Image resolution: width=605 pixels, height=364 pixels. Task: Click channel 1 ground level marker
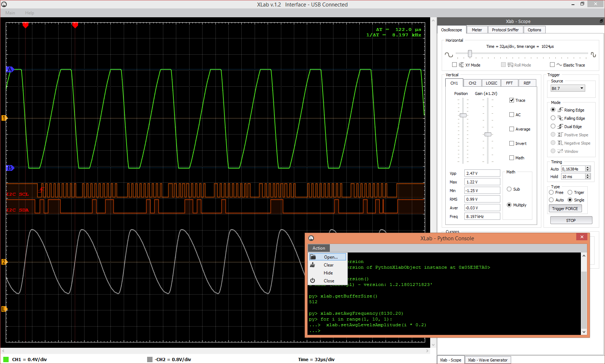(x=4, y=118)
